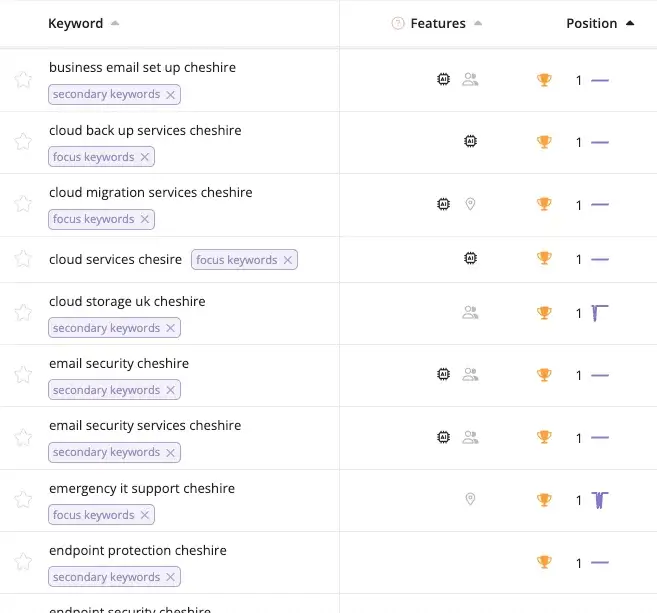Remove focus keywords tag from cloud services chesire
The height and width of the screenshot is (613, 657).
tap(288, 260)
